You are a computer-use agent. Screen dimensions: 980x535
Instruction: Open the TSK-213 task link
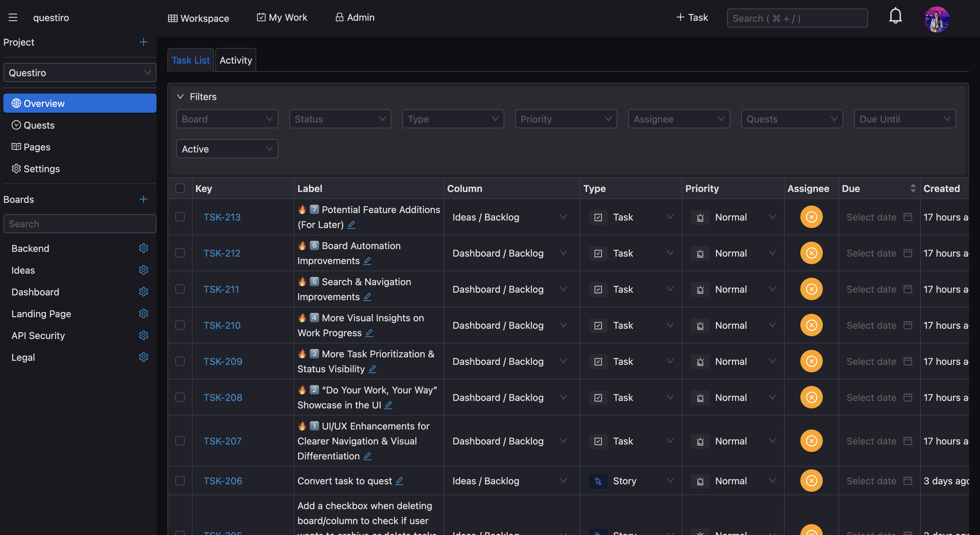click(222, 217)
